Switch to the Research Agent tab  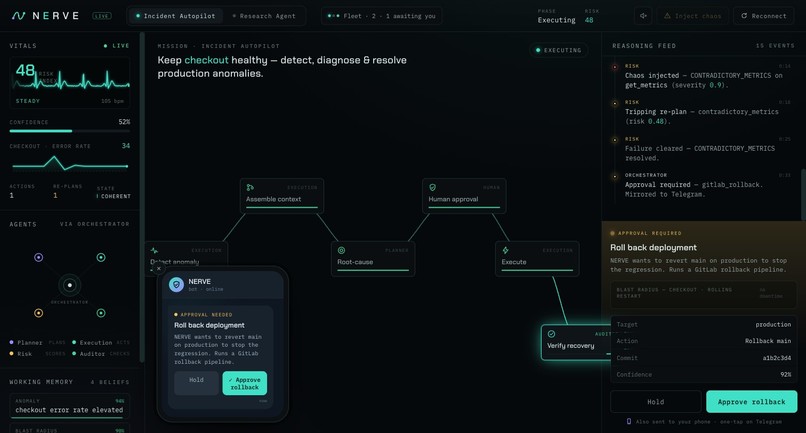click(x=264, y=16)
